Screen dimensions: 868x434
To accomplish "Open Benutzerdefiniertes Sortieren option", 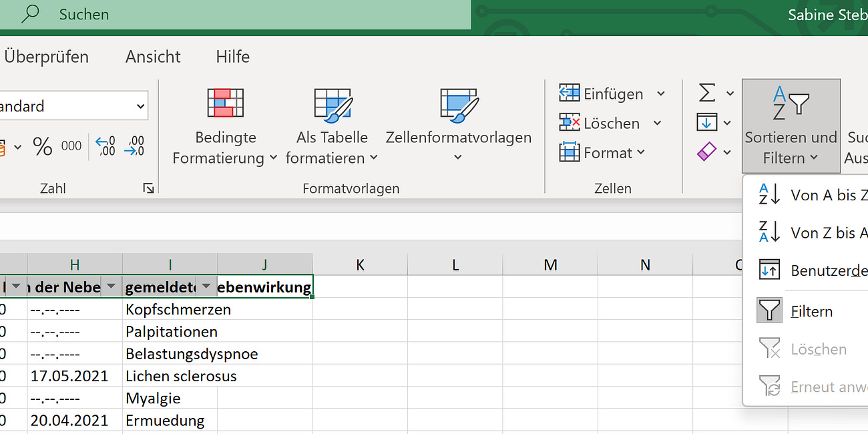I will coord(806,270).
